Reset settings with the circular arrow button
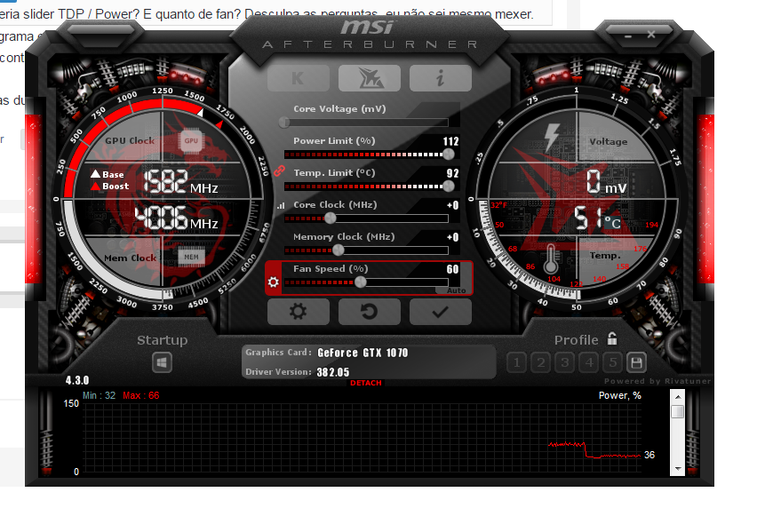The height and width of the screenshot is (532, 773). point(370,312)
